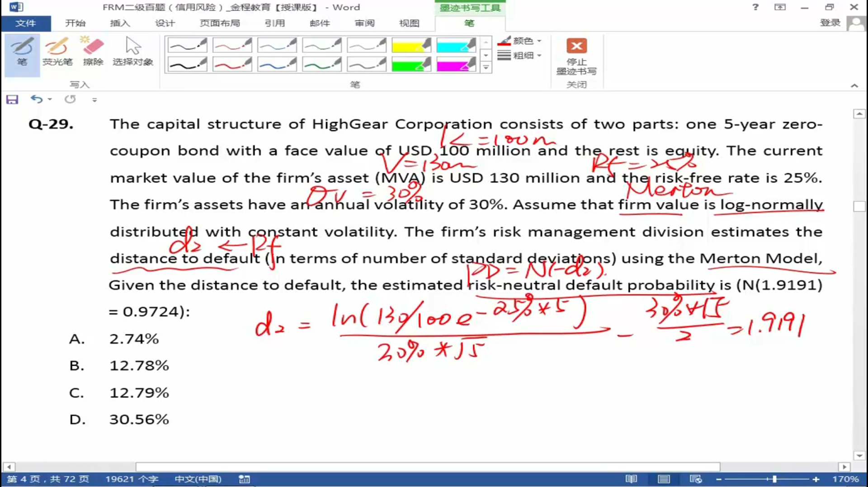Pick the gray pen in bottom row
This screenshot has width=868, height=487.
tap(366, 64)
